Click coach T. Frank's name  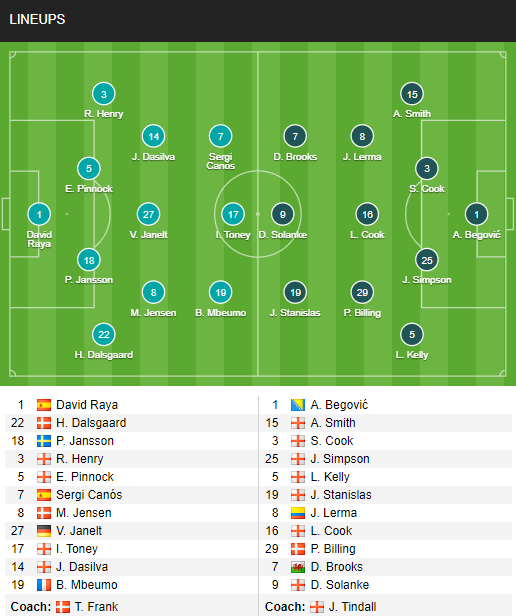tap(96, 607)
